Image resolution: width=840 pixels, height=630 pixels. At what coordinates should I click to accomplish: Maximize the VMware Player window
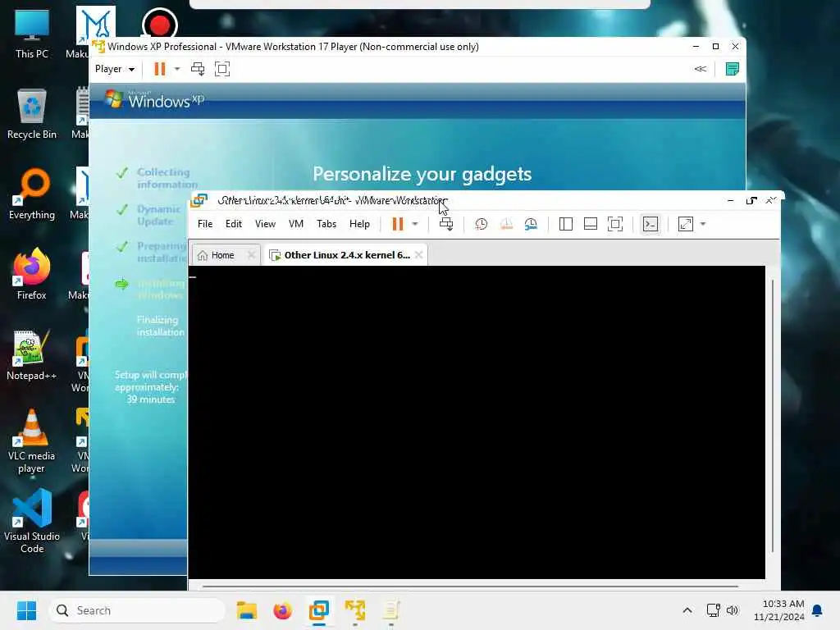coord(715,47)
